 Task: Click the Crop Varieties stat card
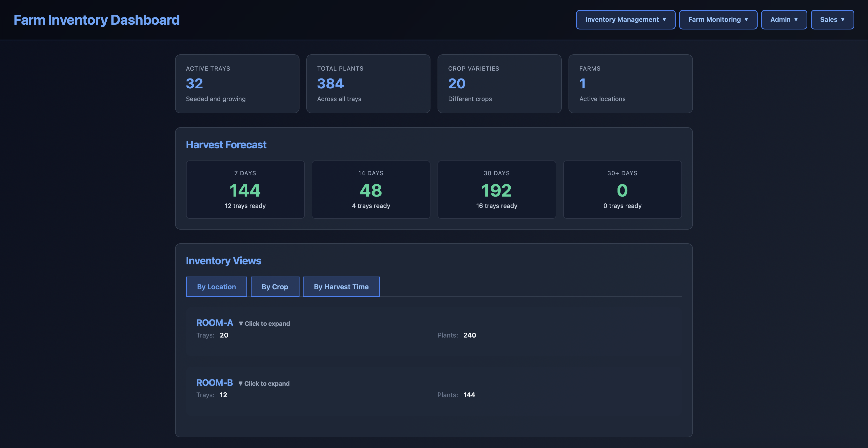(x=499, y=84)
